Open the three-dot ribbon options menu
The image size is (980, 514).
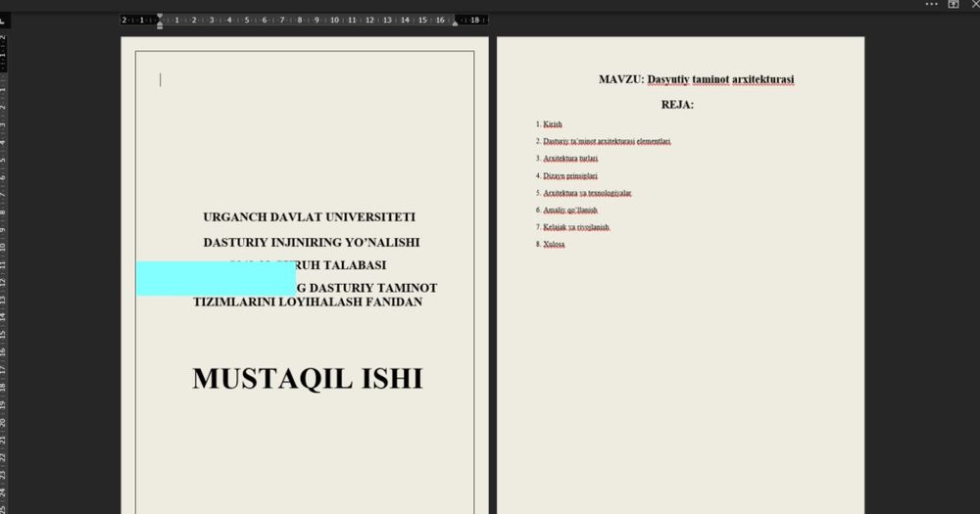(x=931, y=4)
